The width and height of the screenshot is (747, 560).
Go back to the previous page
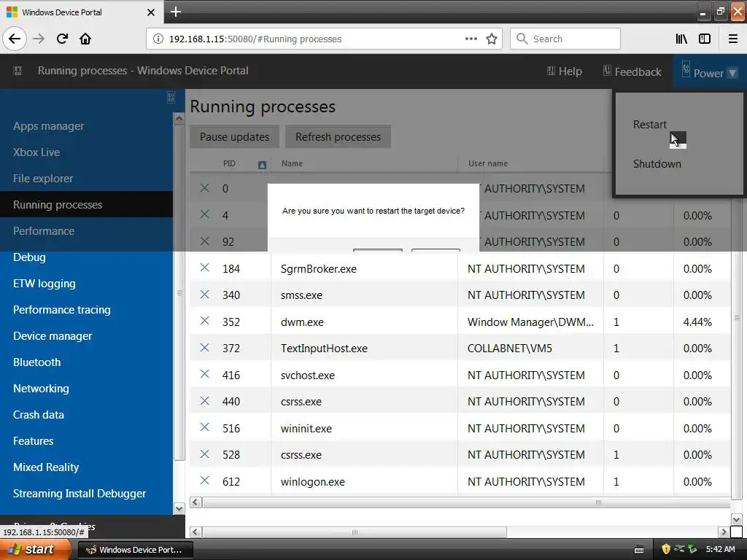tap(15, 39)
